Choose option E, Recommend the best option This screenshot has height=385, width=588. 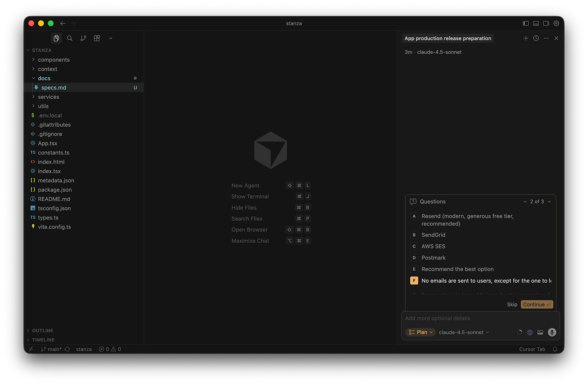pos(457,269)
